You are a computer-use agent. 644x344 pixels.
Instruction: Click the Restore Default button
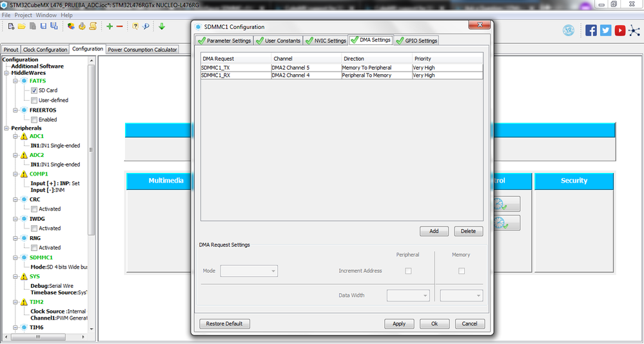point(225,324)
